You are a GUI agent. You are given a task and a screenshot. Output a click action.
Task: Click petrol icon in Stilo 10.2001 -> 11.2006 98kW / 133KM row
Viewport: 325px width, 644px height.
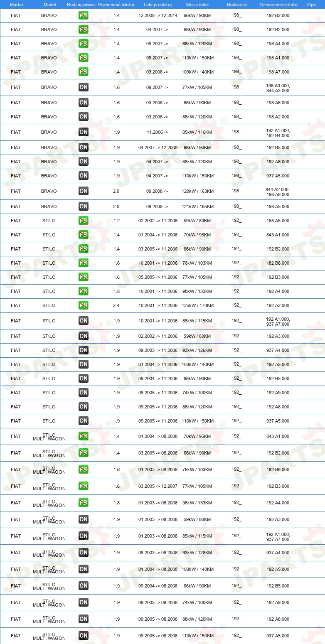[x=84, y=291]
